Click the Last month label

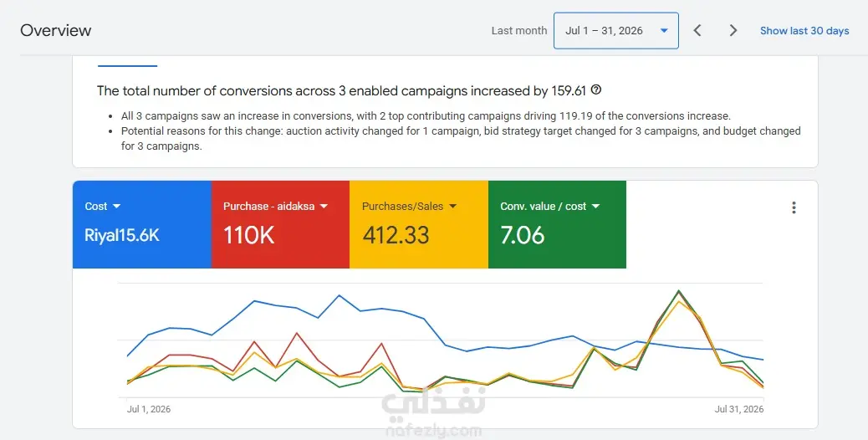(x=519, y=31)
